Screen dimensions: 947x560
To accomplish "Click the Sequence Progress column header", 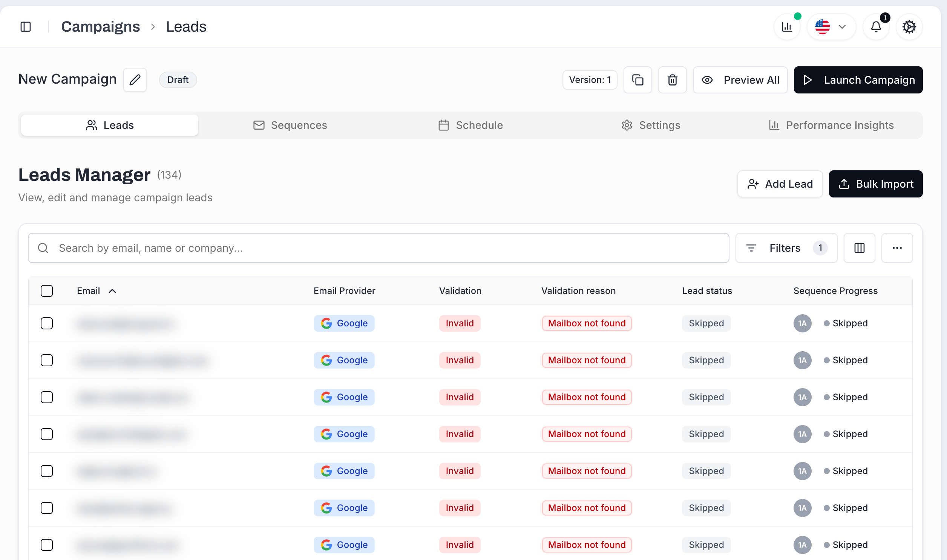I will pos(835,291).
